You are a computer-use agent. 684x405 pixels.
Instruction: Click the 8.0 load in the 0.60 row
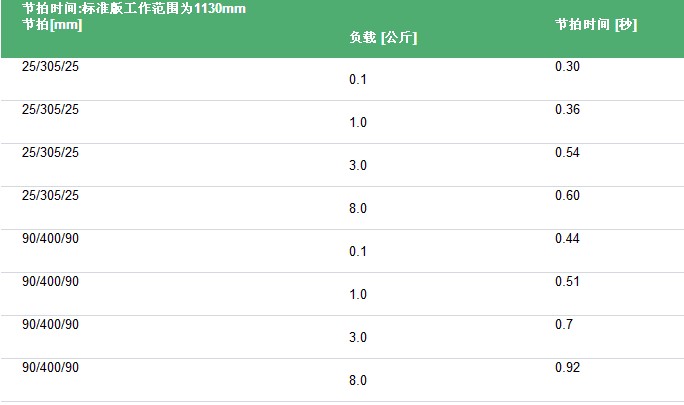click(x=358, y=208)
